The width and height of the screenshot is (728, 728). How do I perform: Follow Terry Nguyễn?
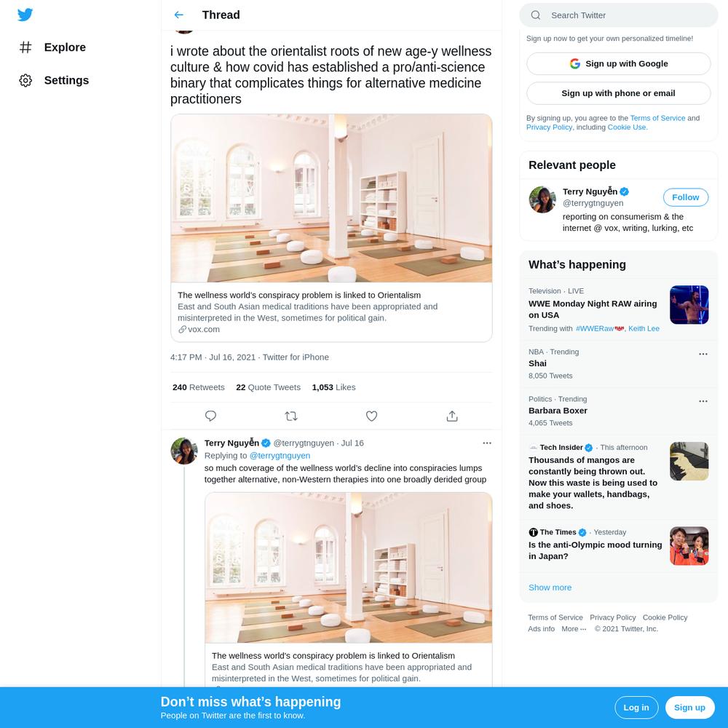(x=685, y=197)
